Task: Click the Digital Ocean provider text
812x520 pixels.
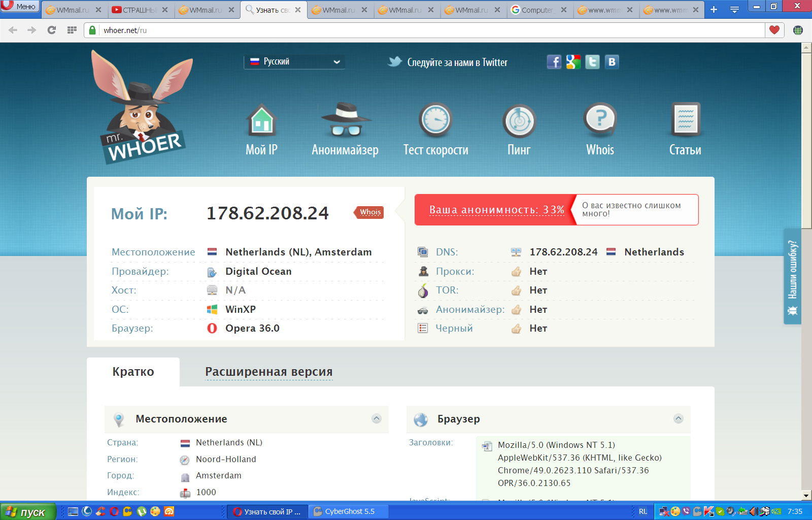Action: click(258, 271)
